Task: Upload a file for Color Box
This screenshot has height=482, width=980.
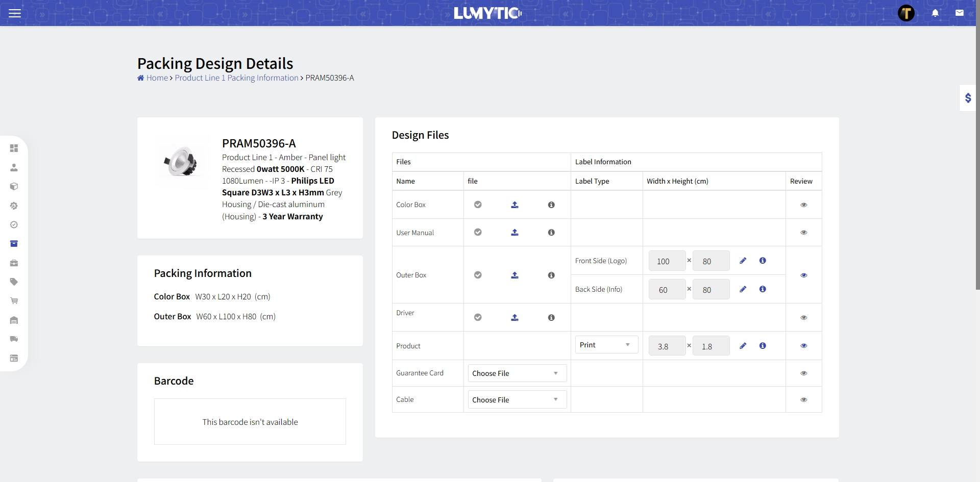Action: pyautogui.click(x=514, y=205)
